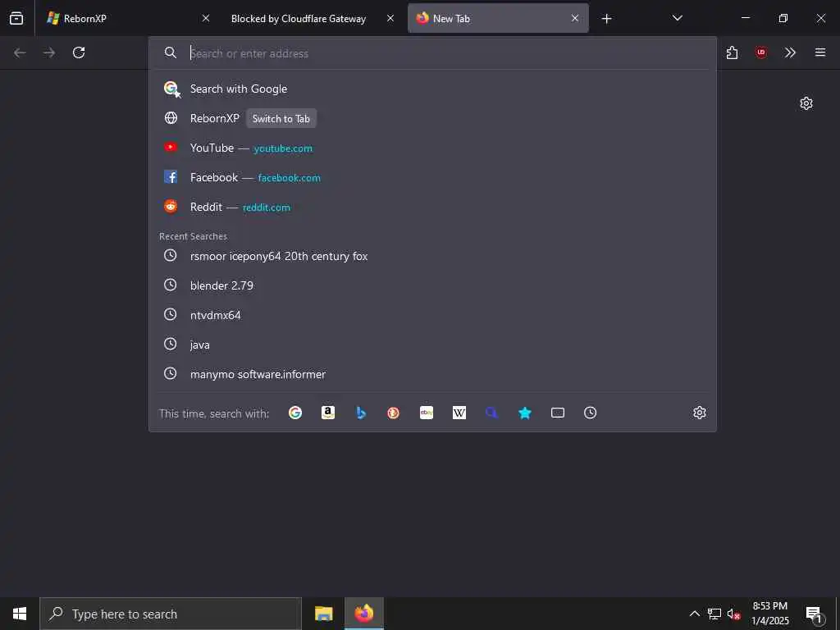Select recent search rsmoor icepony64 20th century fox

pos(432,256)
